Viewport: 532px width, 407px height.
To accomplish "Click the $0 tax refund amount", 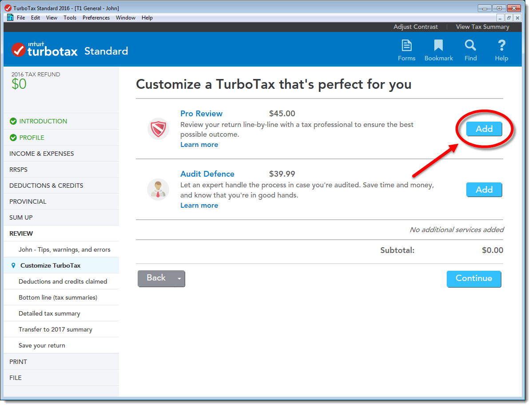I will pos(19,84).
